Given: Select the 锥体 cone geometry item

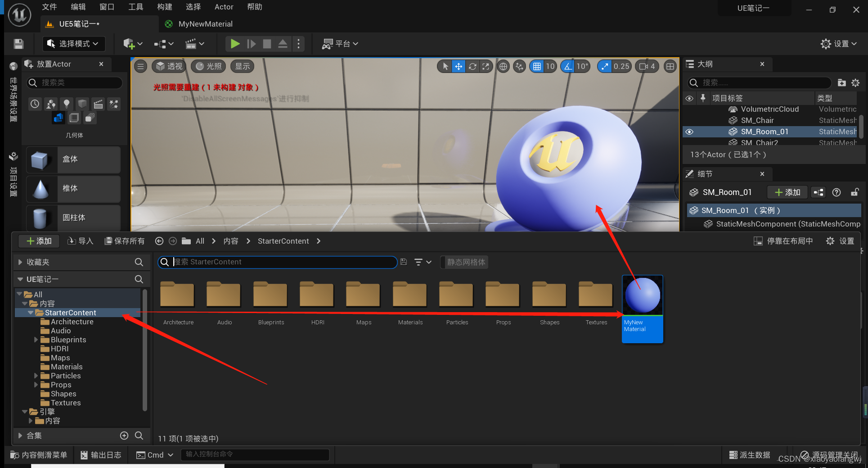Looking at the screenshot, I should click(x=73, y=189).
